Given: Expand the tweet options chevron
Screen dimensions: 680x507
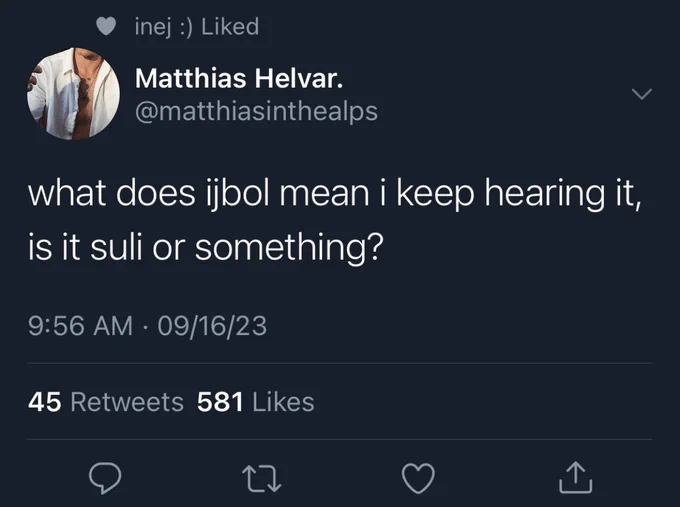Looking at the screenshot, I should point(642,94).
